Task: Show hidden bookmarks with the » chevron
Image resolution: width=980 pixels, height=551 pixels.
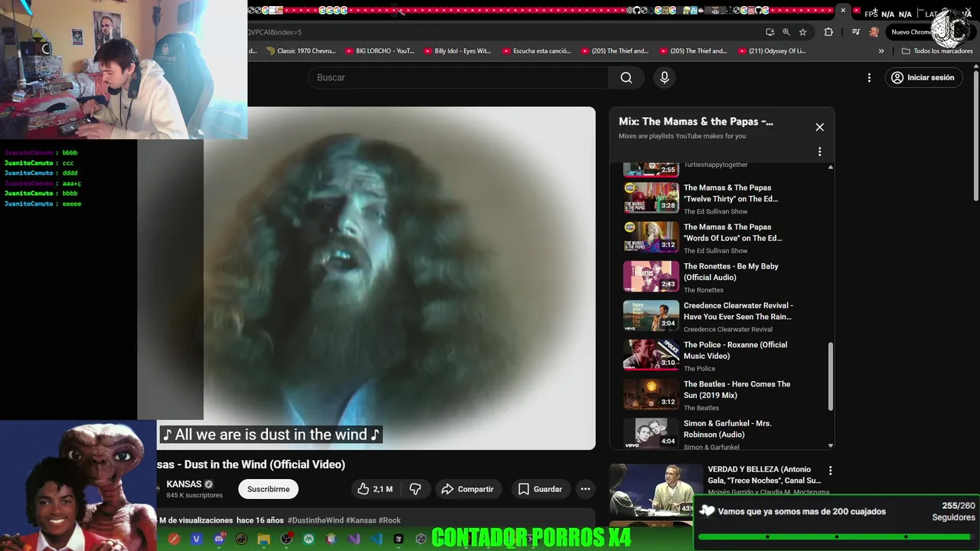Action: click(881, 51)
